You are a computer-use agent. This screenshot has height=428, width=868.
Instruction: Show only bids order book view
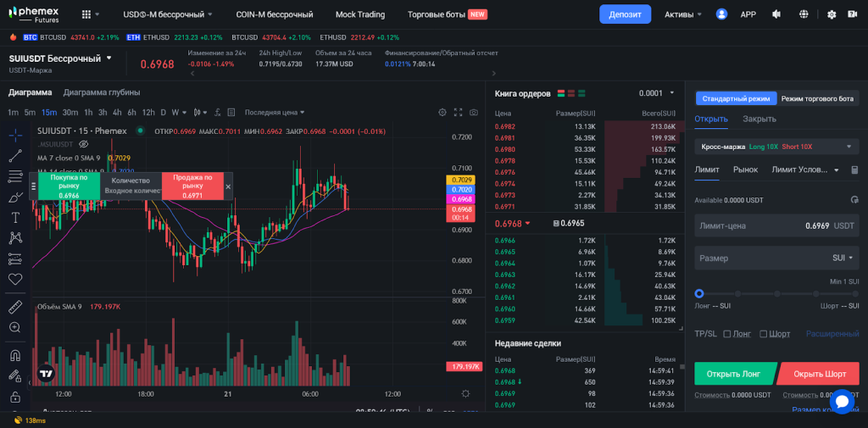tap(581, 93)
